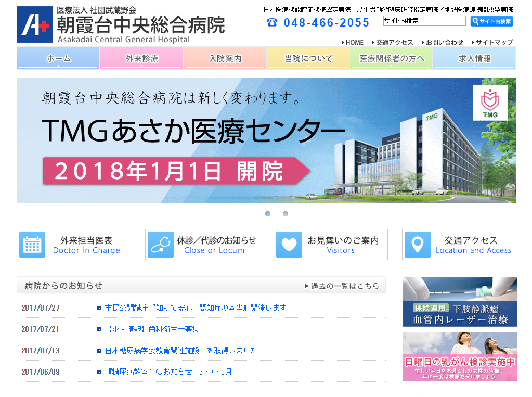Screen dimensions: 532x397
Task: Click the heart icon for お見舞いのご案内
Action: click(289, 245)
